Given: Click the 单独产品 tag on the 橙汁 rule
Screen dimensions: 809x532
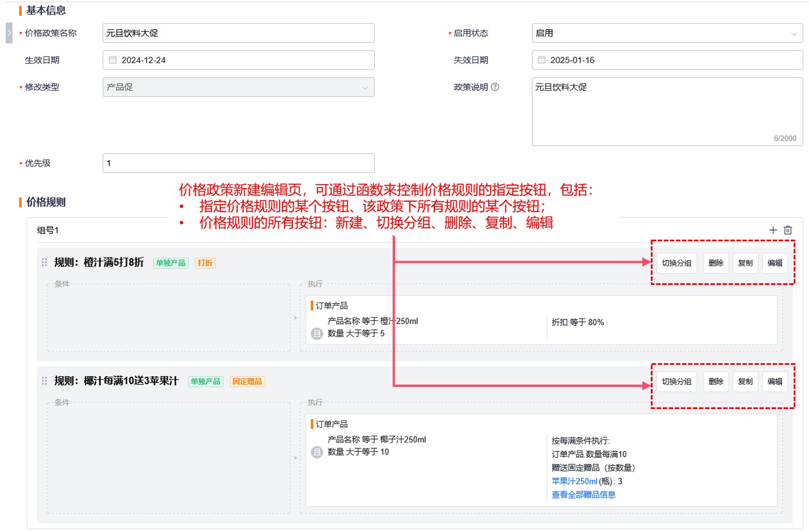Looking at the screenshot, I should tap(171, 263).
